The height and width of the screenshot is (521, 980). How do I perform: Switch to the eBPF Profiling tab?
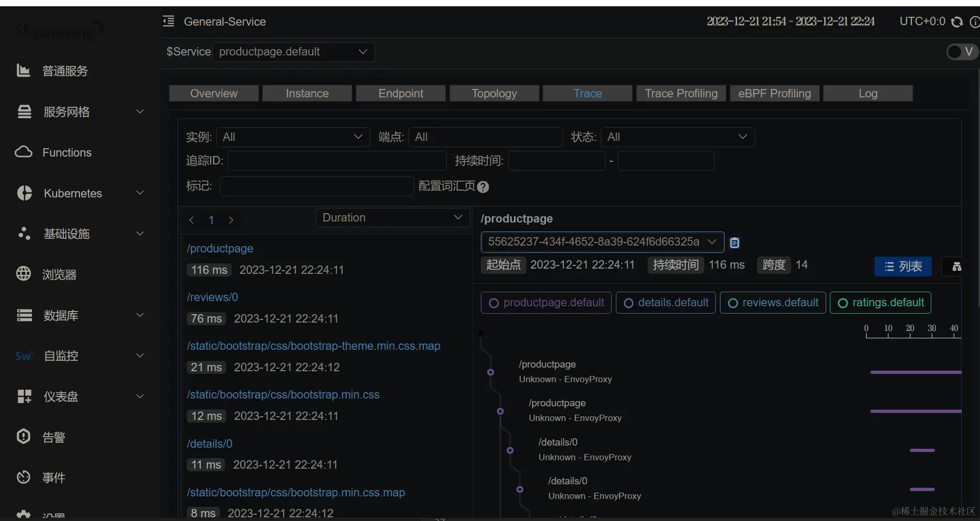(775, 93)
